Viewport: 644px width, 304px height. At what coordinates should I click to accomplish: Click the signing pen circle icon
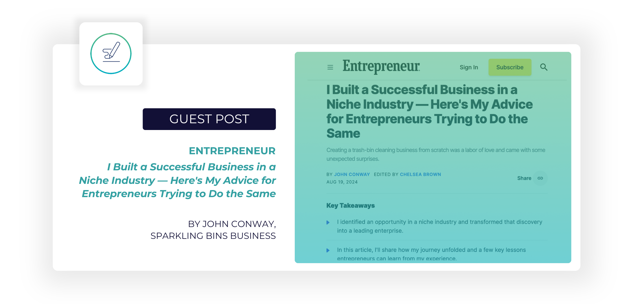pyautogui.click(x=111, y=54)
